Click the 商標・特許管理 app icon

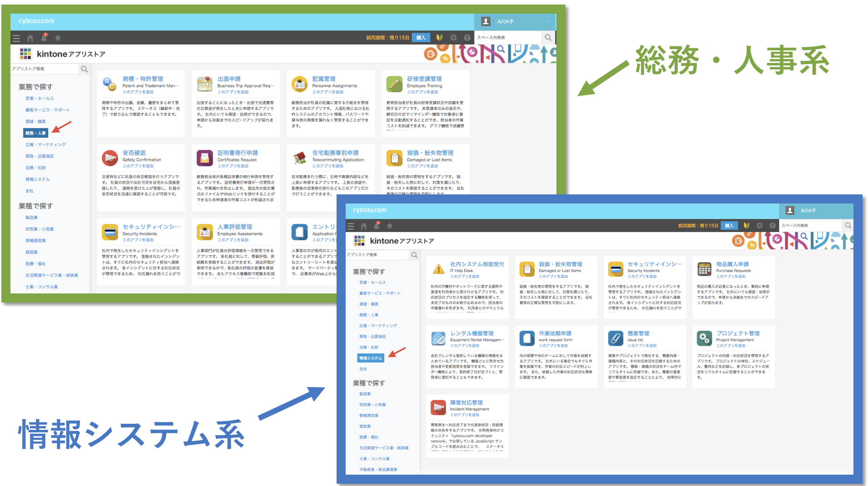point(109,84)
